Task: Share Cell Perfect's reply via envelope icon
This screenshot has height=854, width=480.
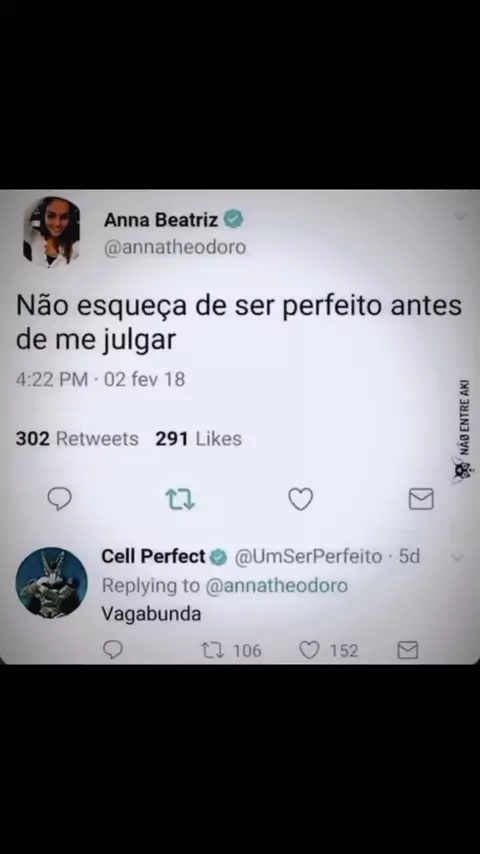Action: [408, 650]
